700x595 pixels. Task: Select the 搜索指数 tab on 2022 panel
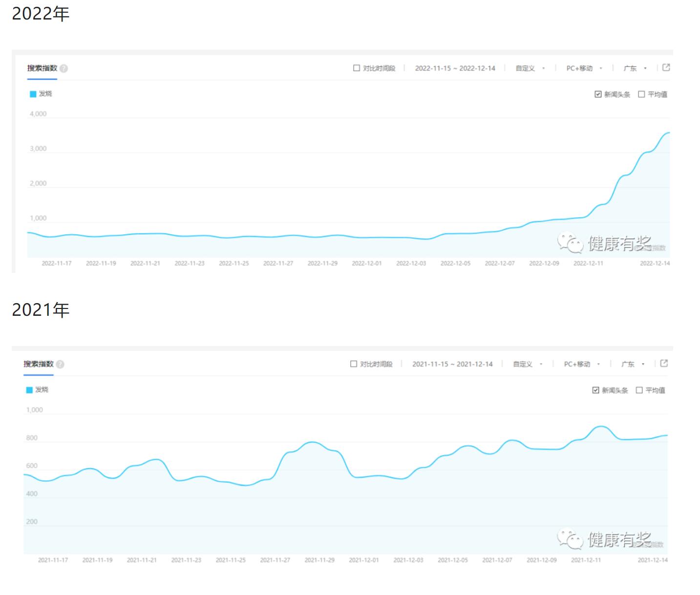(42, 68)
